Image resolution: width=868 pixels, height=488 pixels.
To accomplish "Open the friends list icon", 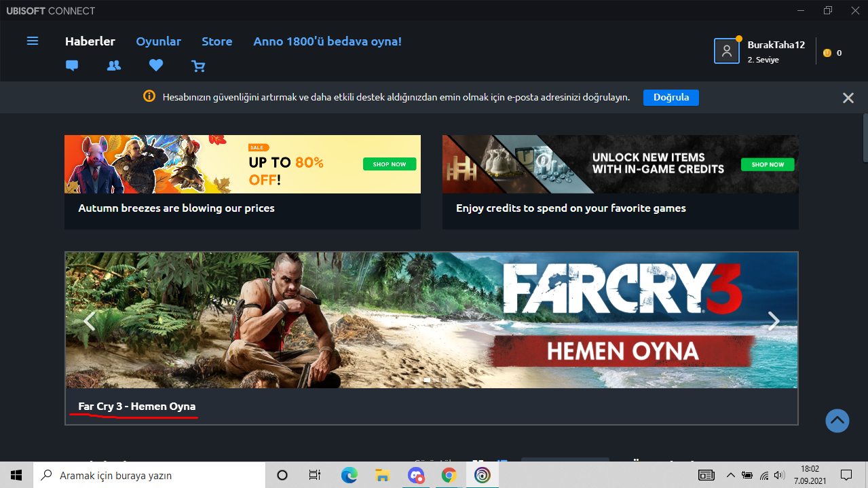I will [114, 66].
